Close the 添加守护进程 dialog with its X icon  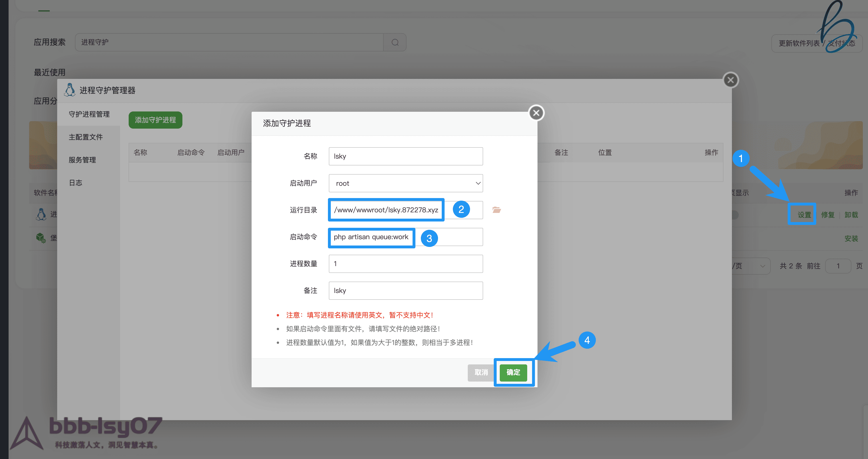coord(536,113)
